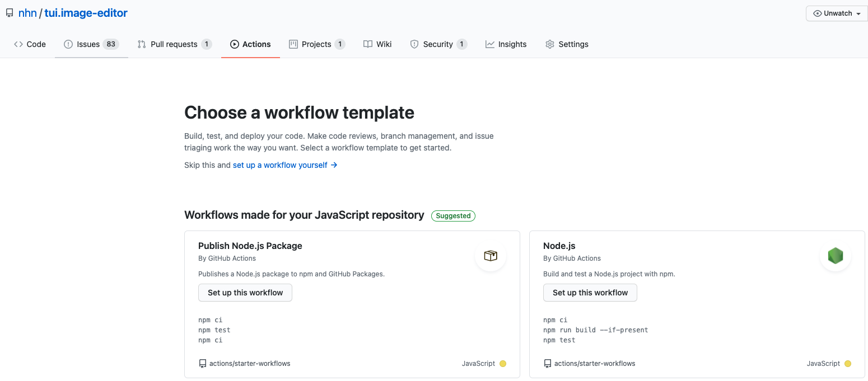Switch to the Code tab
The width and height of the screenshot is (868, 381).
[30, 44]
